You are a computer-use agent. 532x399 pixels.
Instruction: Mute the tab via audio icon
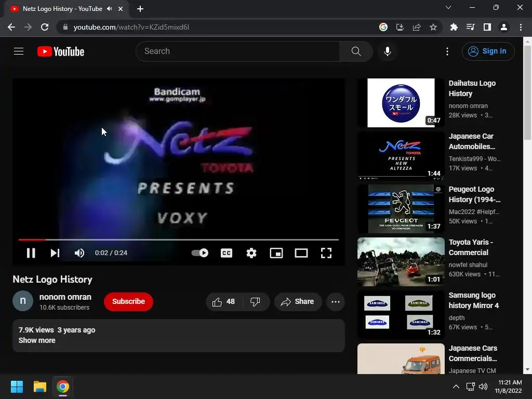(x=109, y=9)
